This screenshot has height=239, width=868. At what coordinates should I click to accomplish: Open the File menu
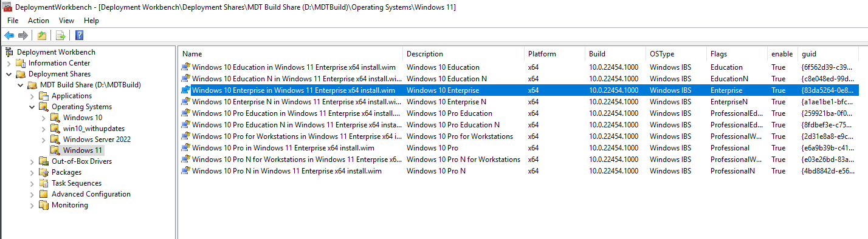(13, 21)
